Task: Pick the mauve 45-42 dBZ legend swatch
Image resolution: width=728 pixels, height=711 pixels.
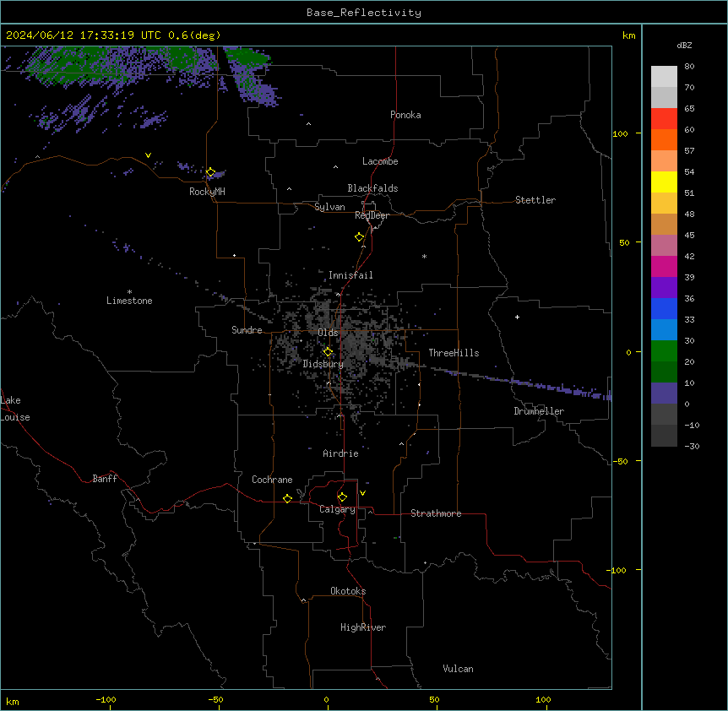Action: coord(664,246)
